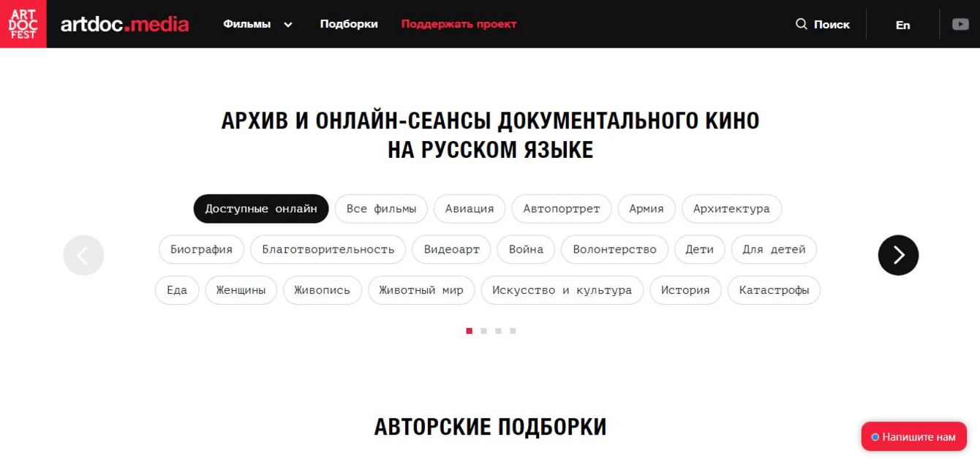Choose the Армия category tag
The height and width of the screenshot is (464, 980).
[x=647, y=208]
